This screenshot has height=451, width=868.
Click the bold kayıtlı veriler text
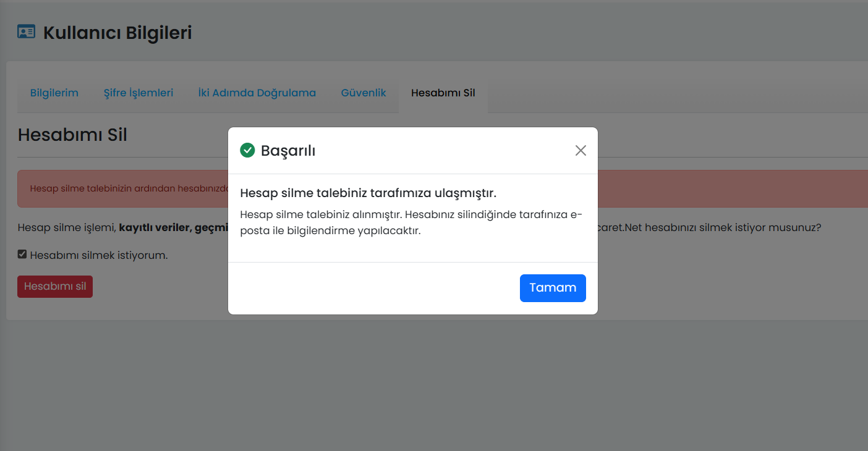tap(155, 227)
